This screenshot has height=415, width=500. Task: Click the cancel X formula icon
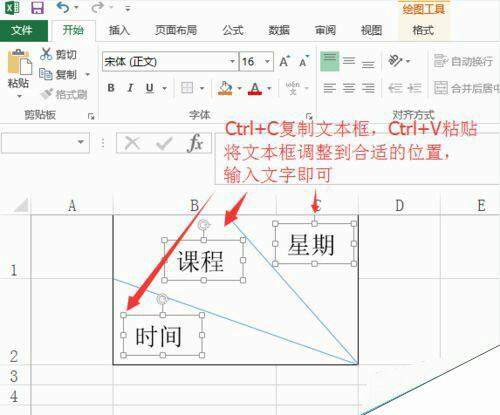(132, 143)
